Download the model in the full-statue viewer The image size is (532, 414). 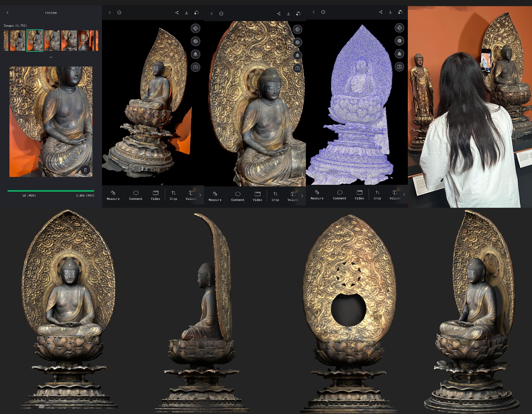(x=187, y=12)
